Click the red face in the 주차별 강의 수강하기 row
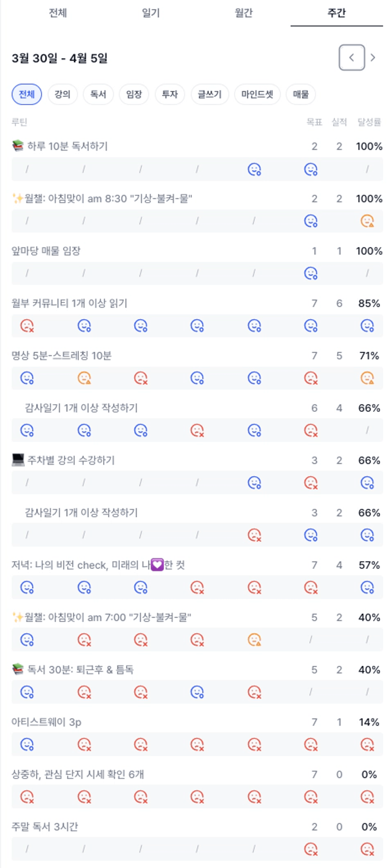 (311, 483)
